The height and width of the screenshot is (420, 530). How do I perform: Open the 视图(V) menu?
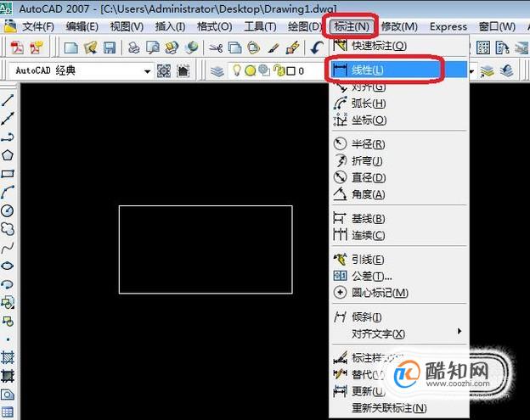pyautogui.click(x=127, y=26)
